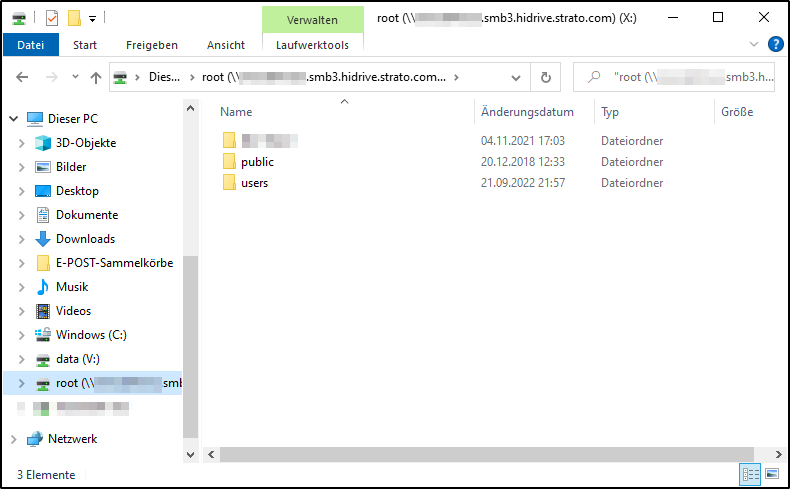790x489 pixels.
Task: Click the 3 Elemente status text
Action: (x=46, y=475)
